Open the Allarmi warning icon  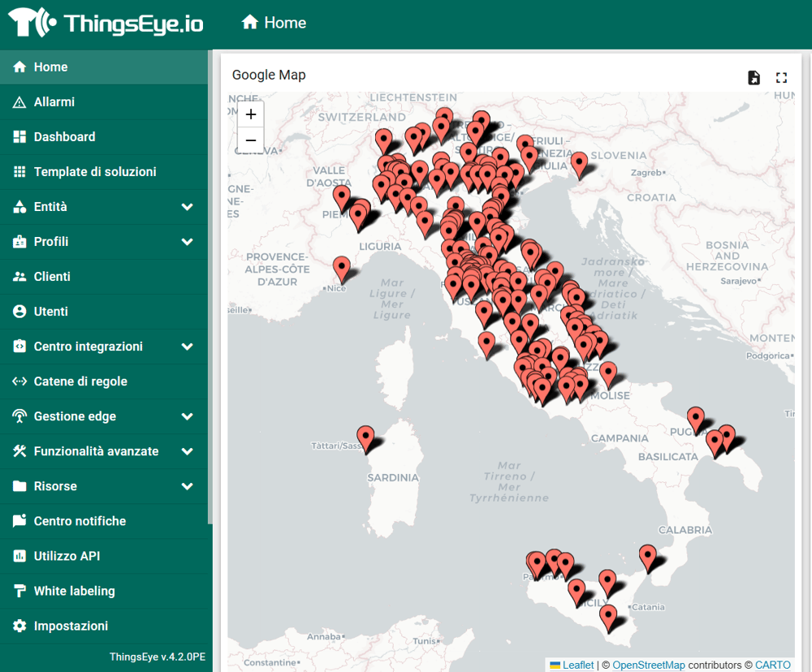[x=20, y=102]
